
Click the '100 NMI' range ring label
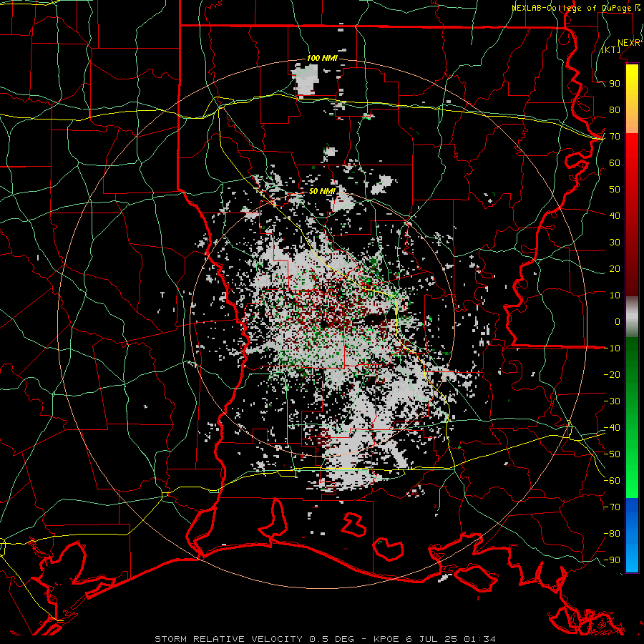[x=322, y=58]
